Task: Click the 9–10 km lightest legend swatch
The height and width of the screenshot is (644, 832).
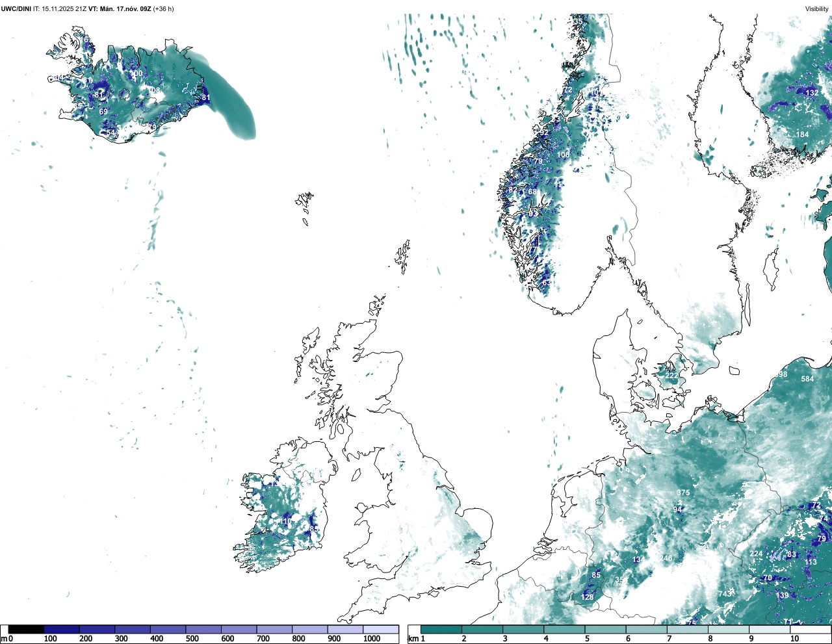Action: (770, 629)
